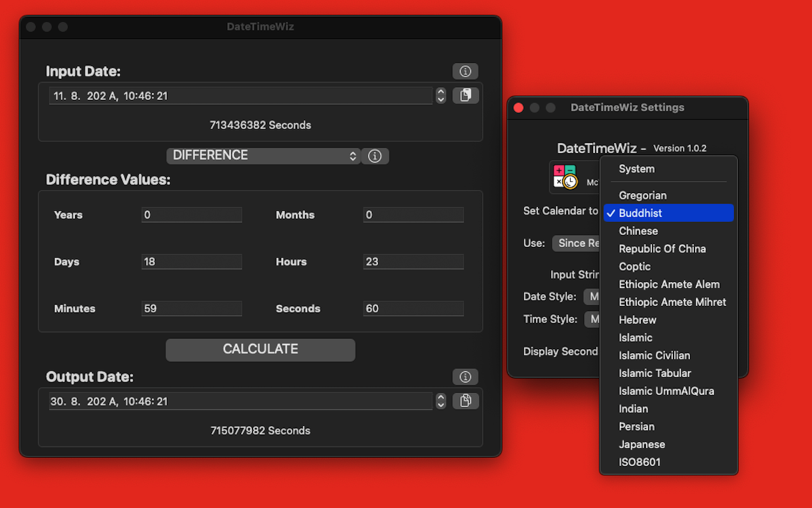This screenshot has height=508, width=812.
Task: Click info icon next to Input Date
Action: [x=465, y=71]
